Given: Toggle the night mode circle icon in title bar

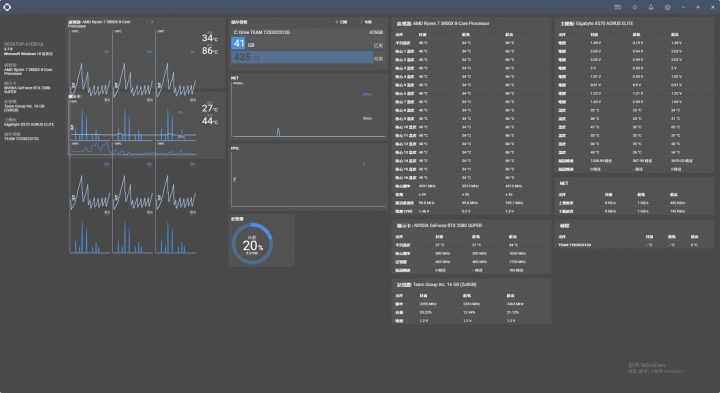Looking at the screenshot, I should pos(635,7).
